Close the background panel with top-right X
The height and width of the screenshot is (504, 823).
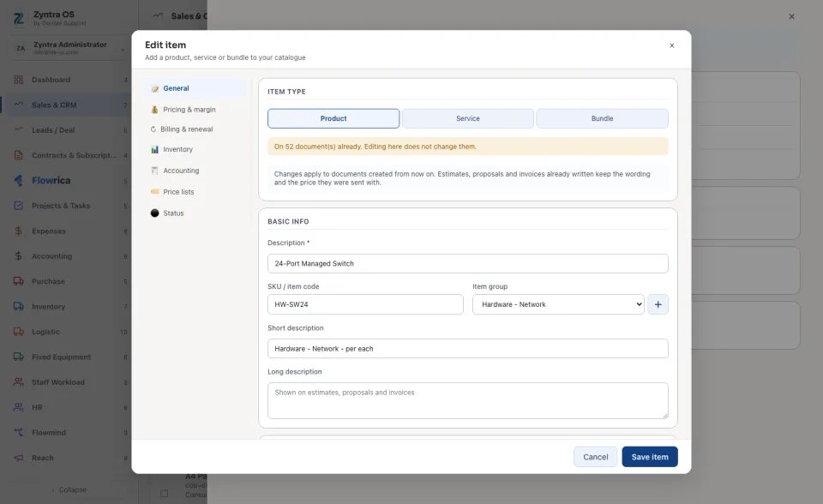coord(791,16)
